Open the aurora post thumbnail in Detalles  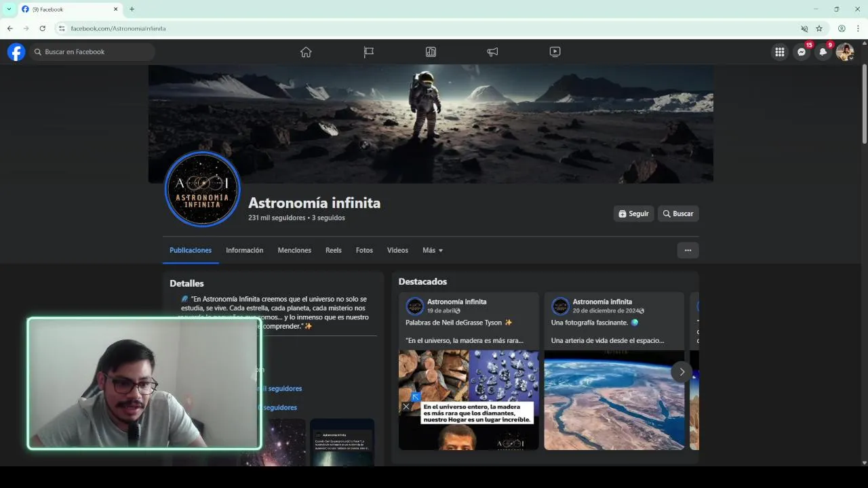click(342, 442)
